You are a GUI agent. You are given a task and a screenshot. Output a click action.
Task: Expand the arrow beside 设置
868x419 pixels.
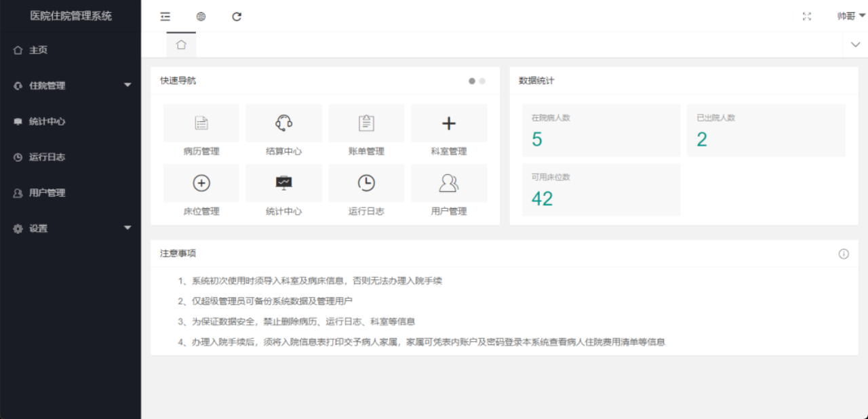tap(127, 228)
